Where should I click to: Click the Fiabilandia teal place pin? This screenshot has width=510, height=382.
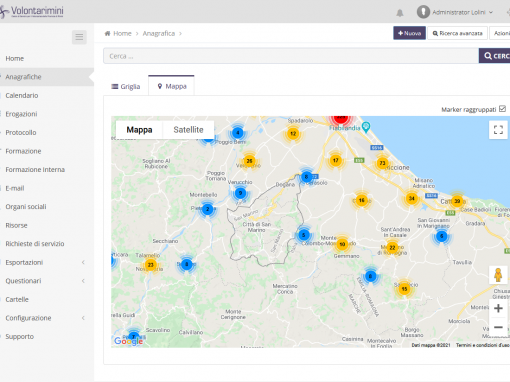366,127
